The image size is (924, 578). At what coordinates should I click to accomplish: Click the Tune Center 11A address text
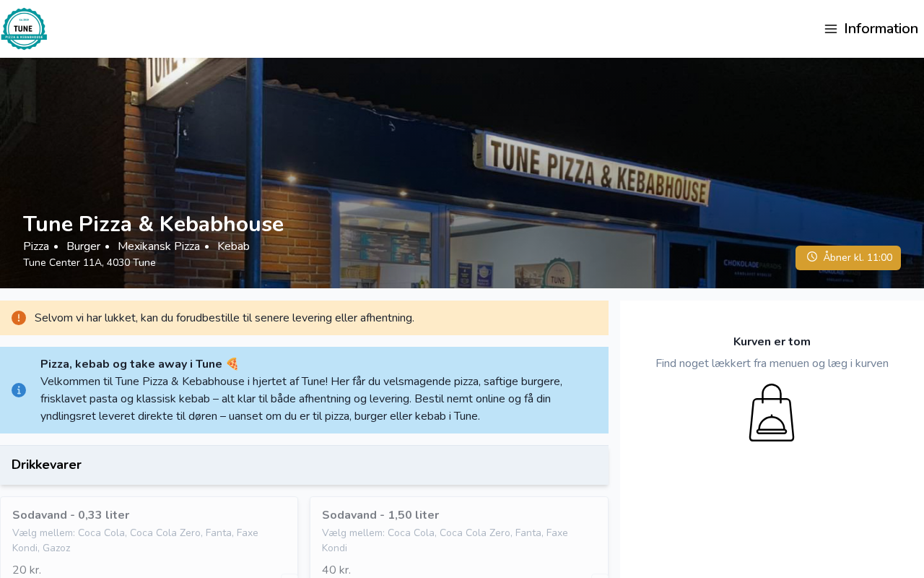coord(90,262)
